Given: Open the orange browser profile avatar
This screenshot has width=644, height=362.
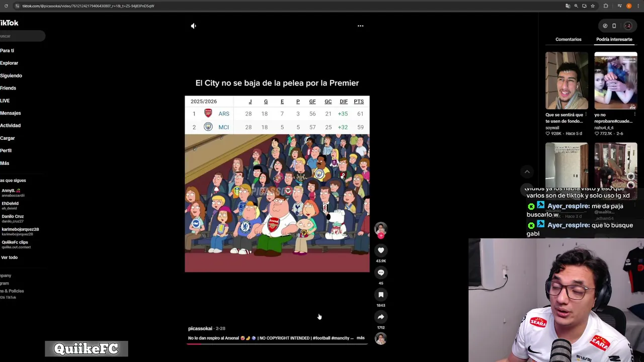Looking at the screenshot, I should click(x=629, y=6).
